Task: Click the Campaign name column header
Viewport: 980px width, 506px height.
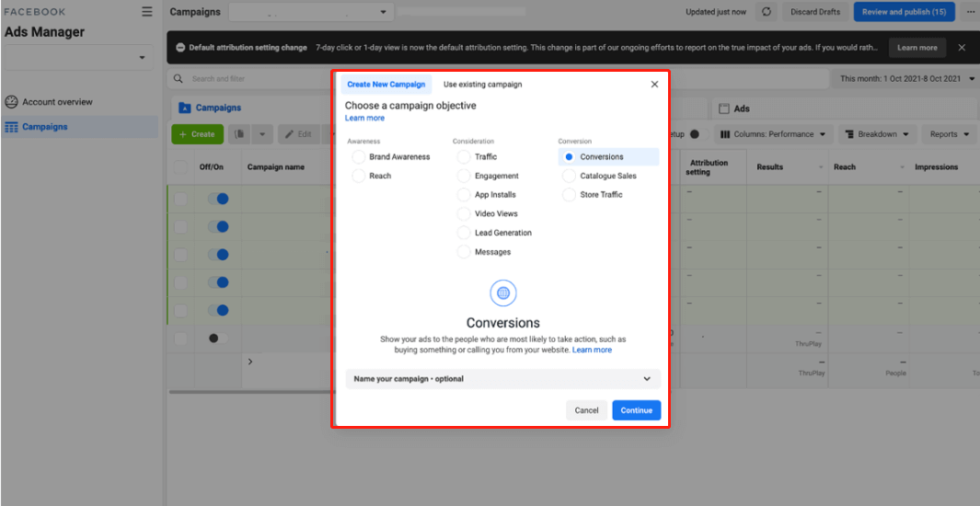Action: coord(276,167)
